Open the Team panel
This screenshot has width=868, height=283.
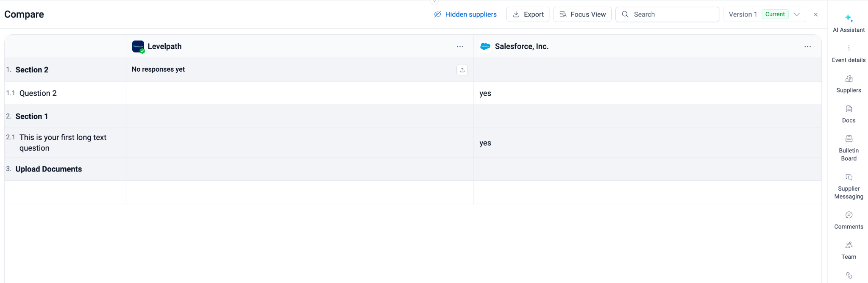coord(849,250)
